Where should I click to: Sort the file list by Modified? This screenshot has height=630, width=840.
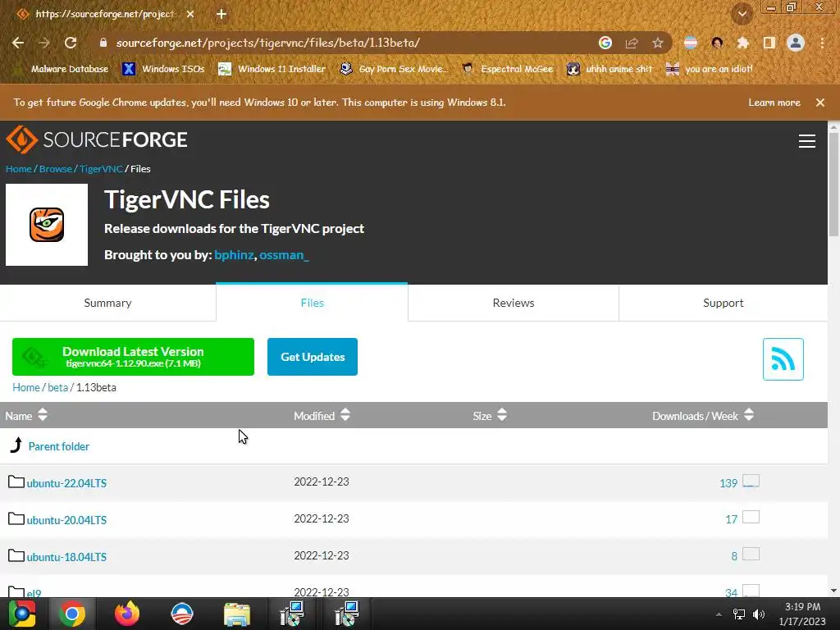point(322,416)
